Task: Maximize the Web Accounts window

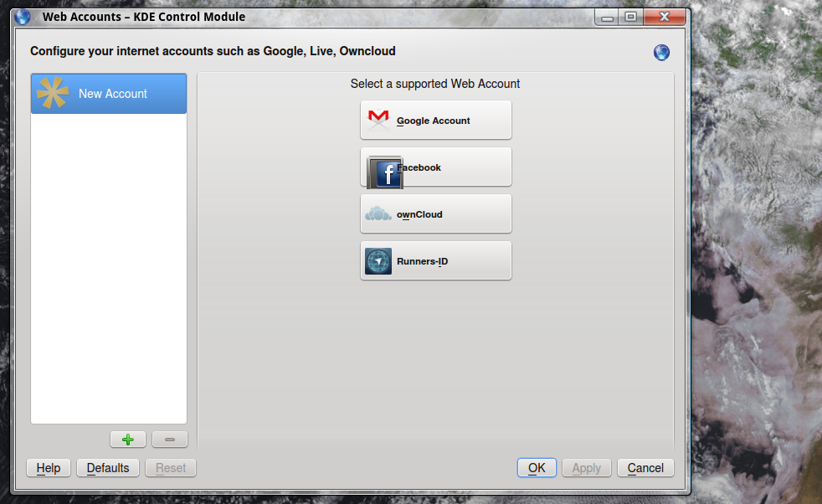Action: (x=630, y=18)
